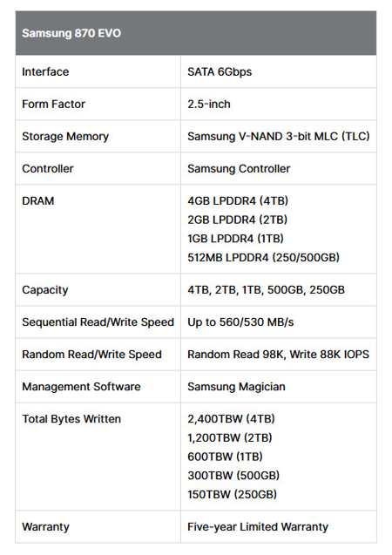Click Samsung V-NAND 3-bit MLC (TLC) text
The image size is (392, 555).
tap(279, 137)
